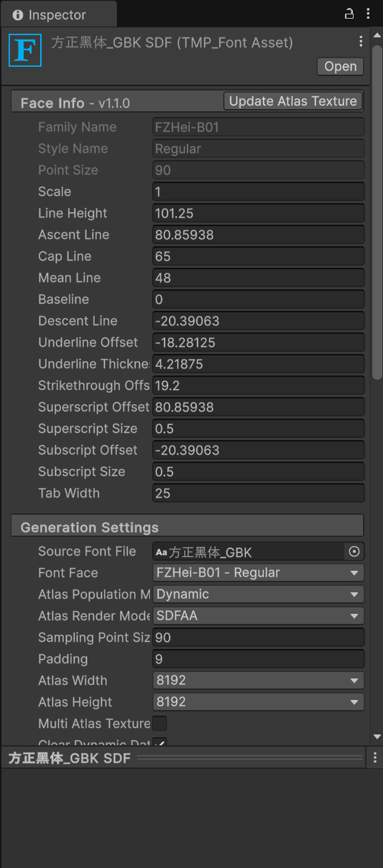This screenshot has width=383, height=868.
Task: Click the Descent Line field
Action: [x=259, y=321]
